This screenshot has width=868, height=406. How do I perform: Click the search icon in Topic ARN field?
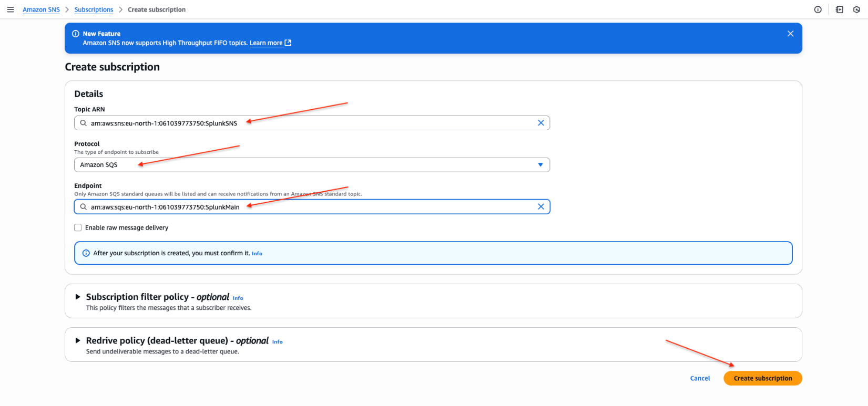click(x=84, y=123)
